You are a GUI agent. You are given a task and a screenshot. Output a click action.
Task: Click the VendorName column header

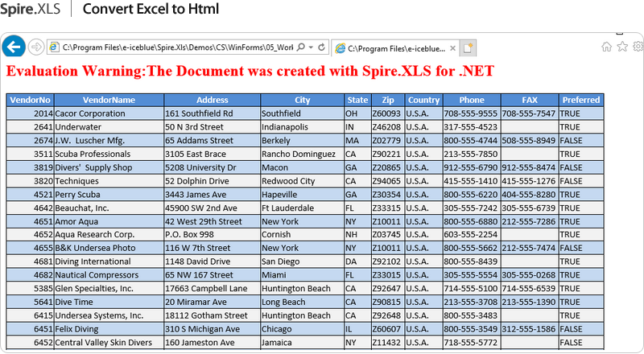[x=109, y=100]
